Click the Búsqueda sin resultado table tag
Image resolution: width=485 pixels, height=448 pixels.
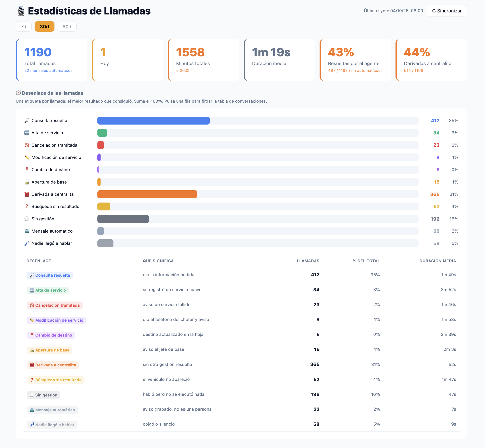click(56, 380)
